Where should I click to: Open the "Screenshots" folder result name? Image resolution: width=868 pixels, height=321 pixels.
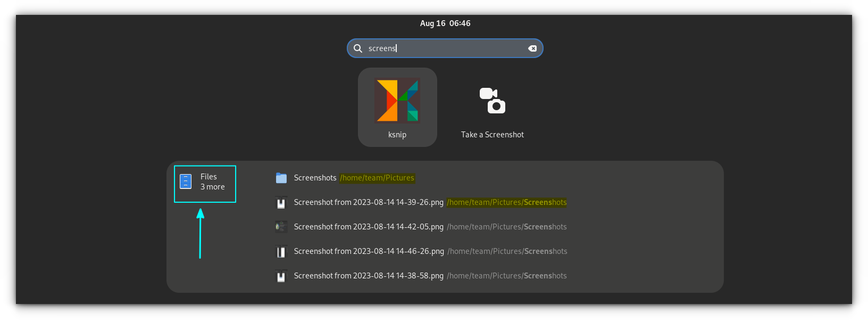[315, 178]
